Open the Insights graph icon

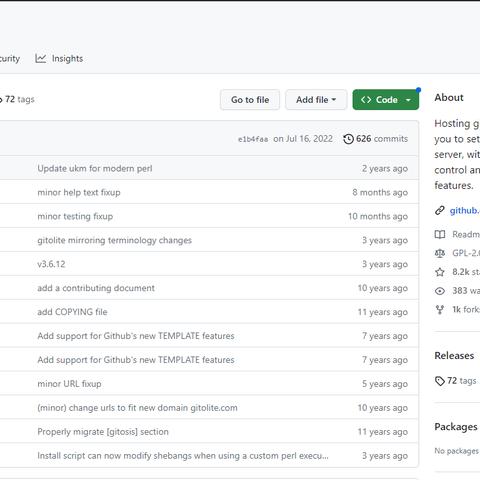(41, 59)
